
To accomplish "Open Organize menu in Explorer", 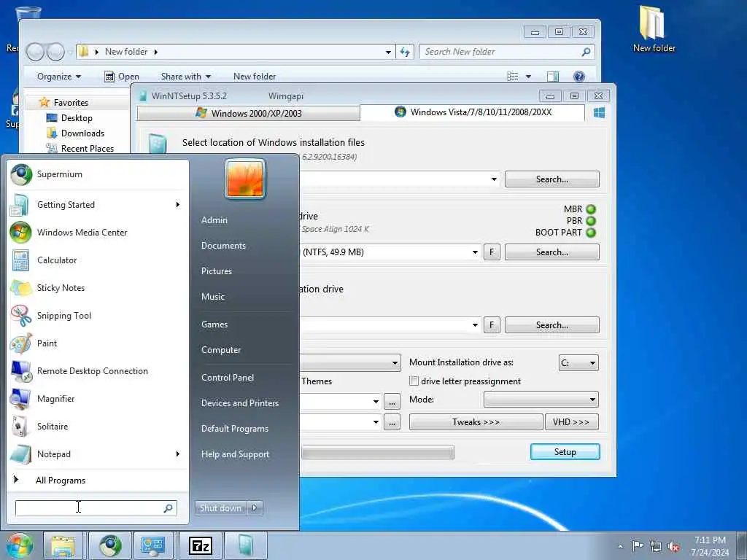I will [59, 77].
